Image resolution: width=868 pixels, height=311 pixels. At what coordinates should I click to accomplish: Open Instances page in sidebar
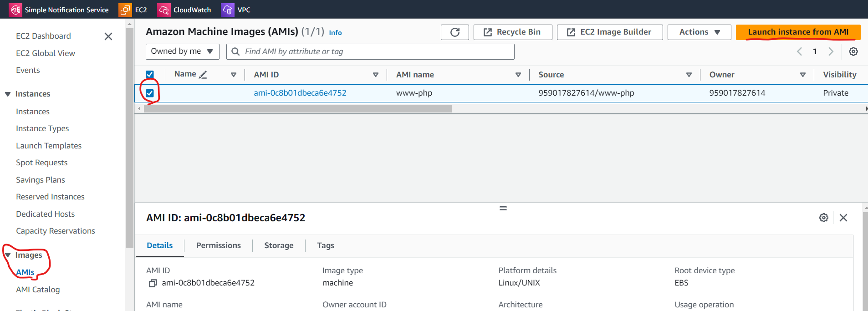coord(33,112)
